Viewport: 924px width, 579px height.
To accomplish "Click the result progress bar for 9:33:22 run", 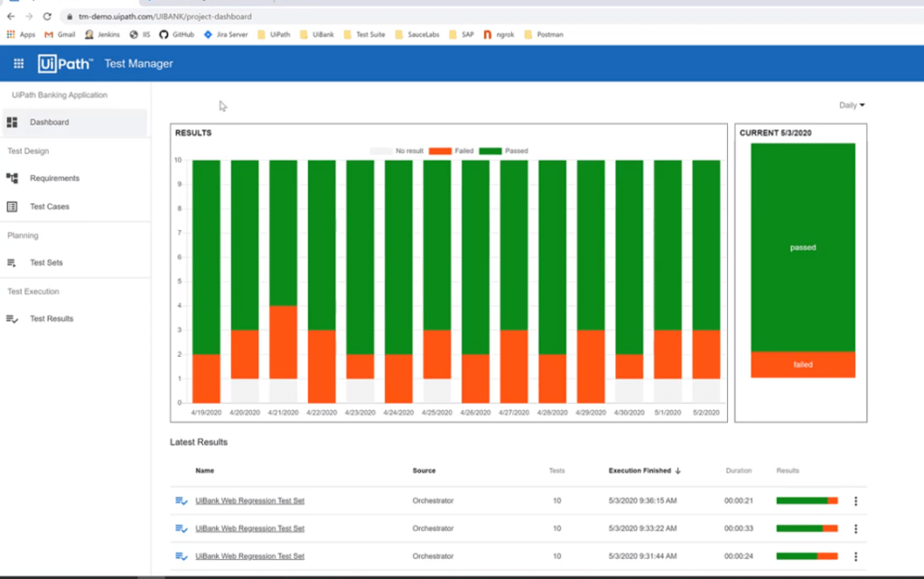I will tap(807, 528).
